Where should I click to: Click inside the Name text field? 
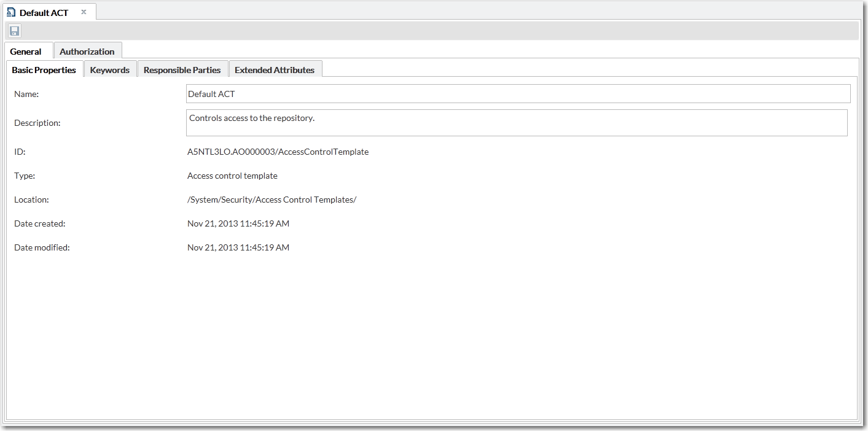click(x=517, y=93)
